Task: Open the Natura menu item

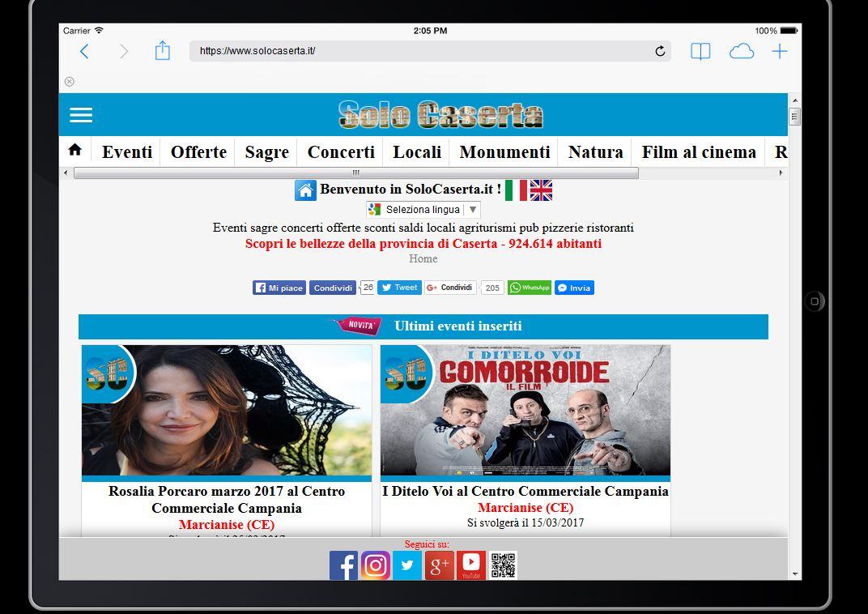Action: tap(595, 151)
